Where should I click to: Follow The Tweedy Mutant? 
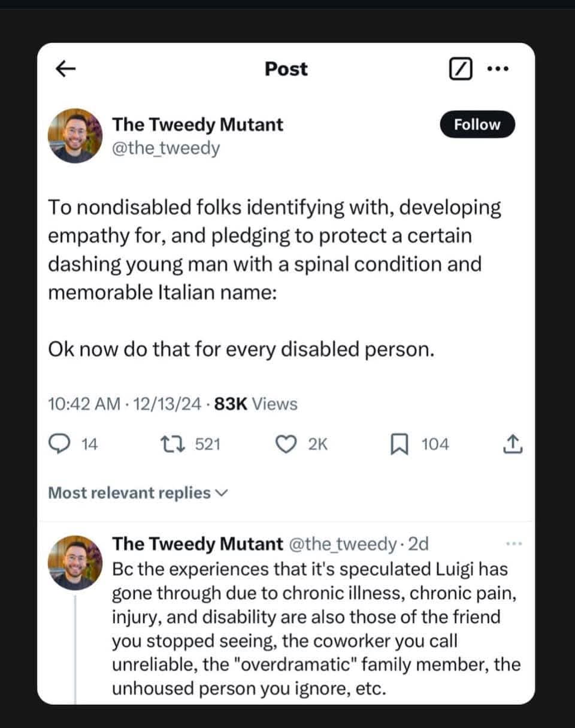pos(477,125)
